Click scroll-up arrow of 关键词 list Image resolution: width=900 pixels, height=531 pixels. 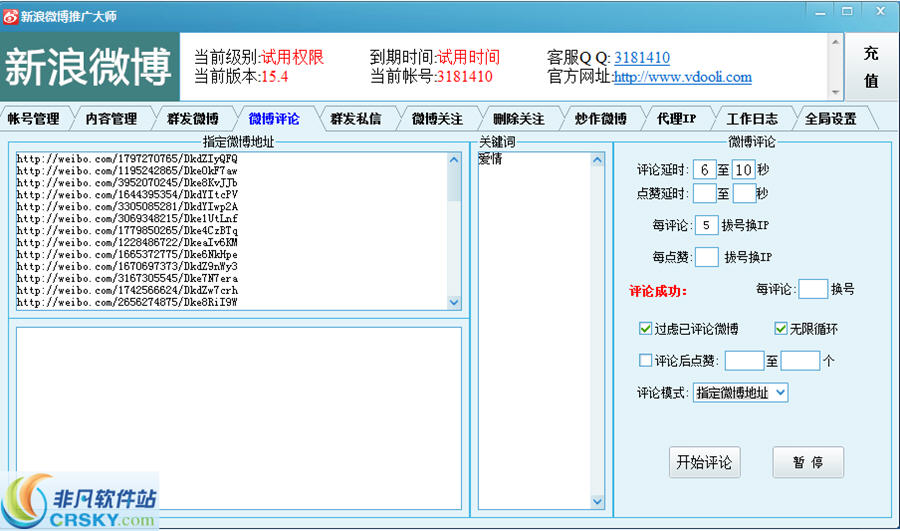pyautogui.click(x=598, y=160)
